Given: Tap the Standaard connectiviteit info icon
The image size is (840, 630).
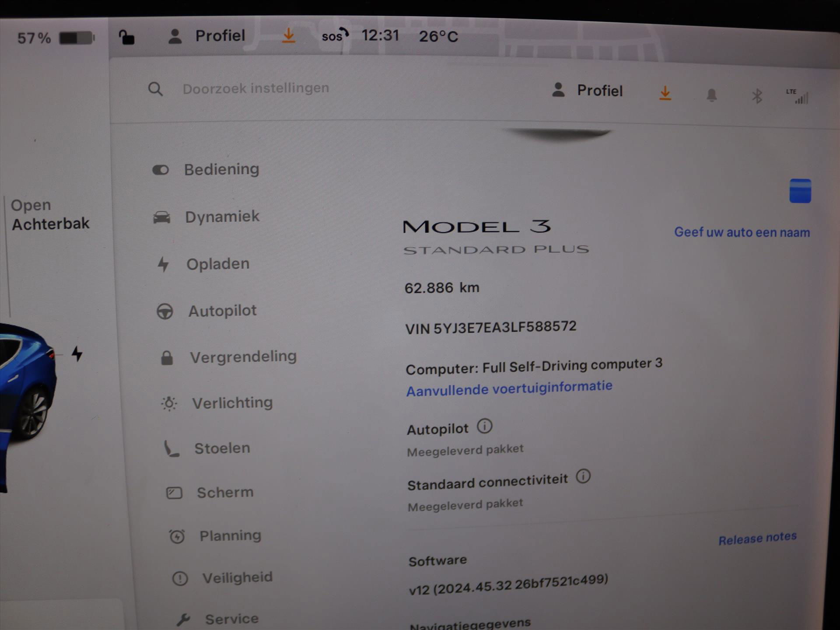Looking at the screenshot, I should tap(583, 476).
